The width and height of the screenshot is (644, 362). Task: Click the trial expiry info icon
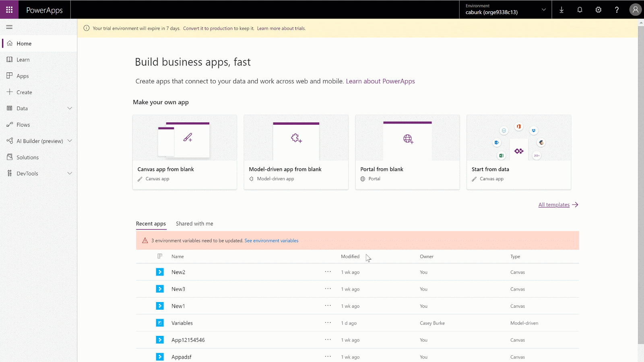coord(86,28)
